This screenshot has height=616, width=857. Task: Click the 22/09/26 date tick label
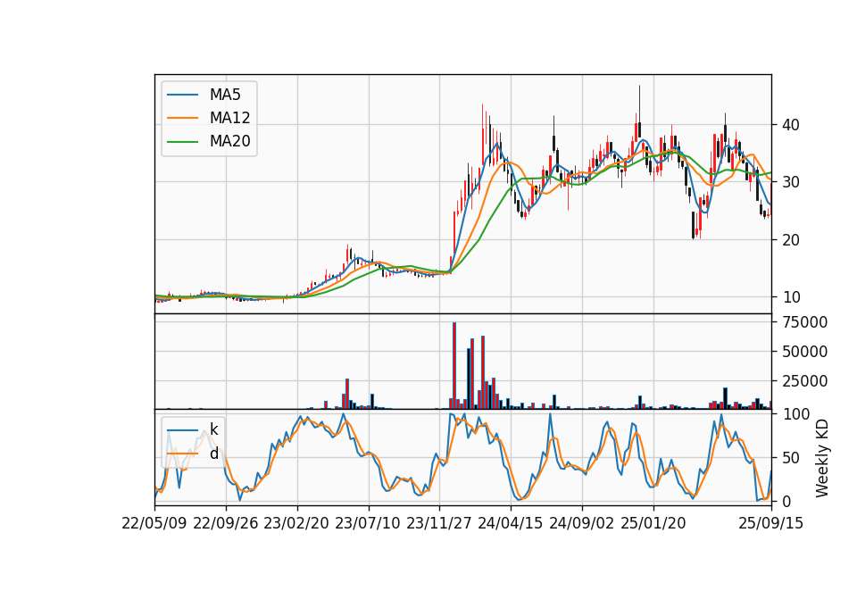click(226, 523)
